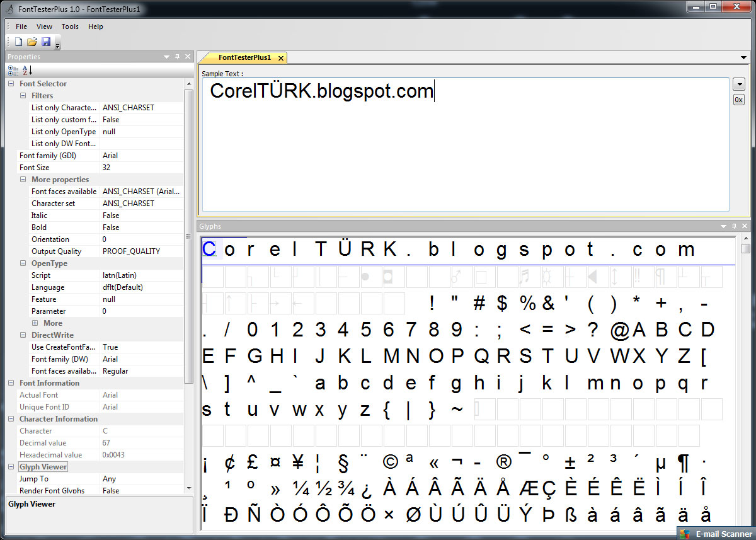
Task: Close the FontTesterPlus1 tab
Action: point(281,58)
